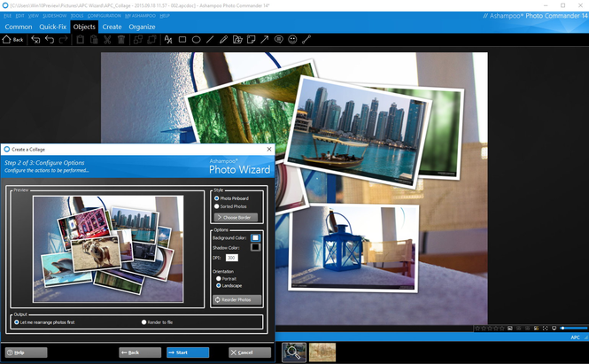Click the fit-to-window icon in status bar
The height and width of the screenshot is (364, 589).
pyautogui.click(x=545, y=328)
